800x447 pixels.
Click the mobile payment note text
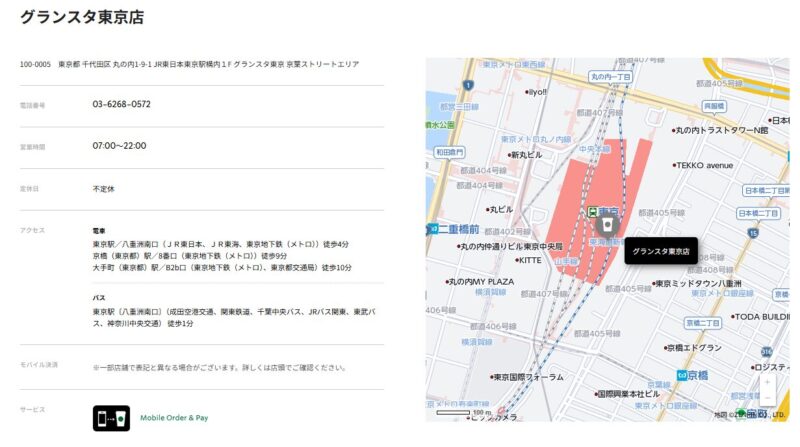coord(220,367)
